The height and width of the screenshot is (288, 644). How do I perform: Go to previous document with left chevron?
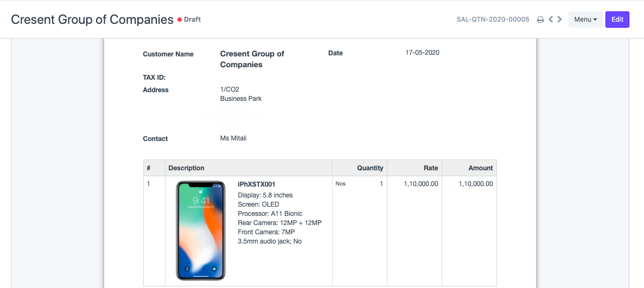point(551,20)
